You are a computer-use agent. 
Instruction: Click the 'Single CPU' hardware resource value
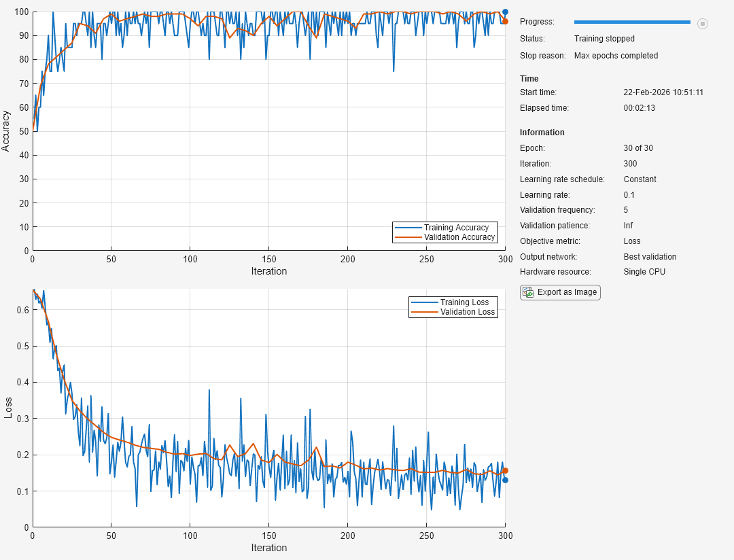click(x=644, y=272)
